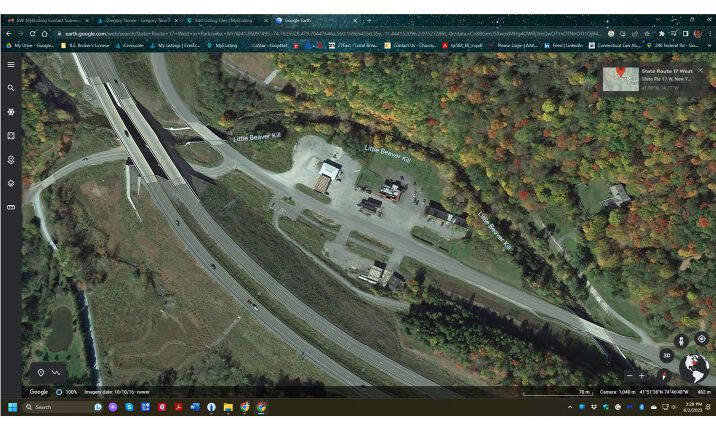Select the Measure ruler tool in the sidebar
716x444 pixels.
[11, 207]
